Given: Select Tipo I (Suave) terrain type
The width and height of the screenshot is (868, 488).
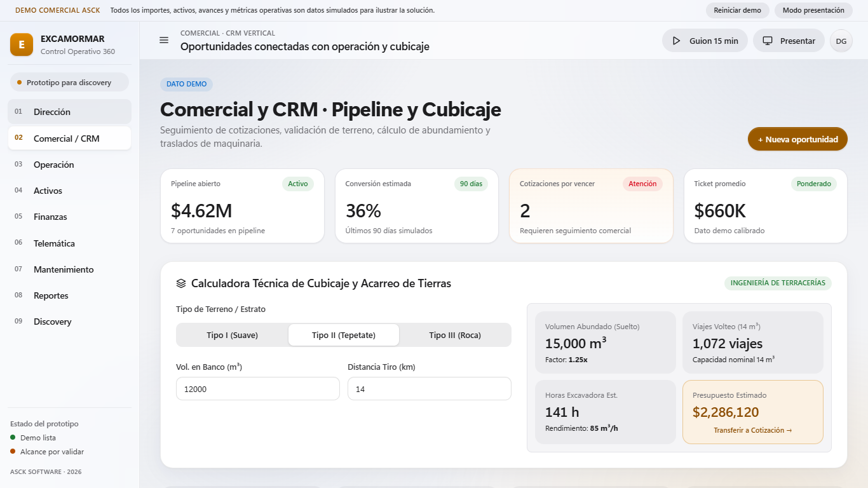Looking at the screenshot, I should [x=232, y=335].
